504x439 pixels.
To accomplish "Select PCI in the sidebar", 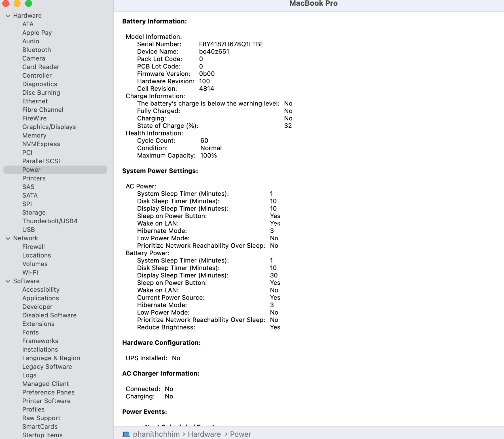I will click(x=27, y=153).
